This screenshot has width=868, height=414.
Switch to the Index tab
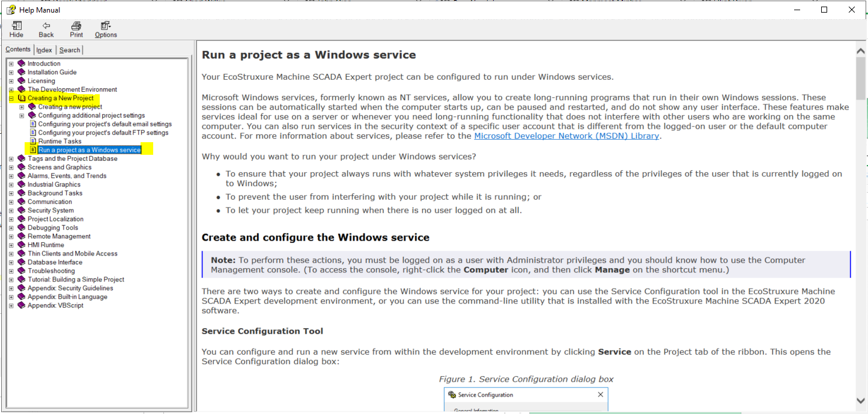(44, 50)
